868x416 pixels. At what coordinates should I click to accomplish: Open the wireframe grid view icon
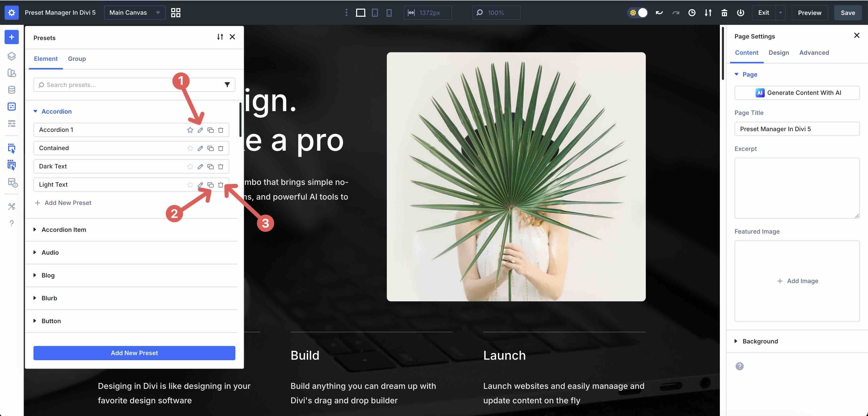point(176,13)
